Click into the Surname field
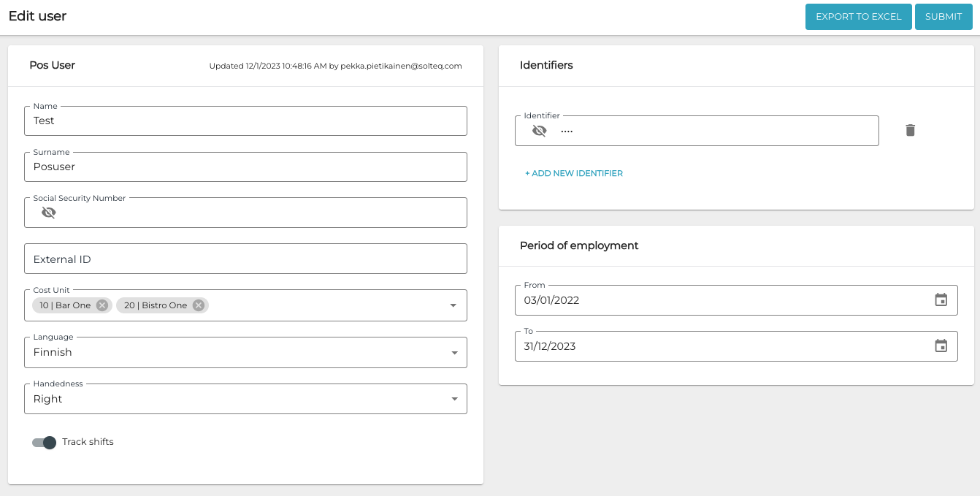This screenshot has height=496, width=980. 245,167
